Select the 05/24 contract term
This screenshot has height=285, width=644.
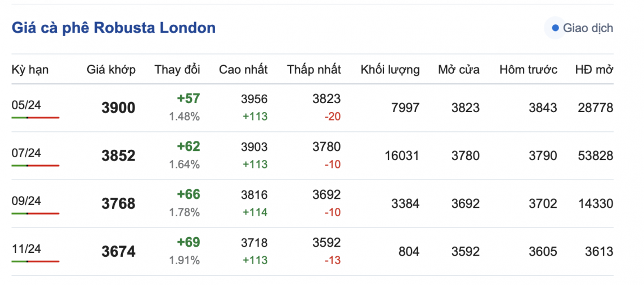click(26, 105)
